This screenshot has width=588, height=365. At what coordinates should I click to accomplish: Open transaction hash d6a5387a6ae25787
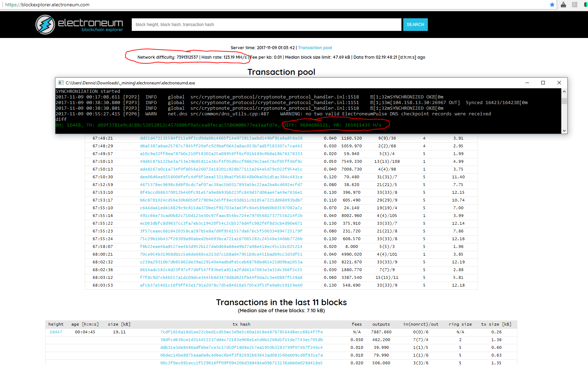click(x=221, y=146)
